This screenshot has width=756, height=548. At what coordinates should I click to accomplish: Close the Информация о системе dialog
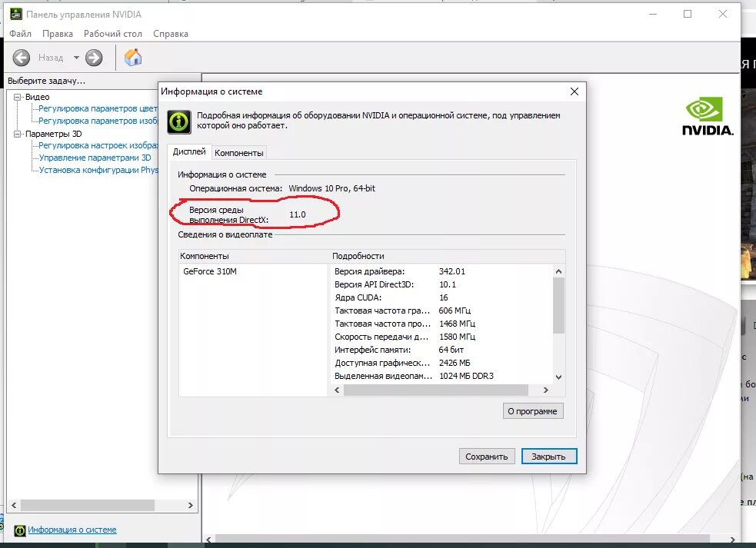[x=574, y=91]
